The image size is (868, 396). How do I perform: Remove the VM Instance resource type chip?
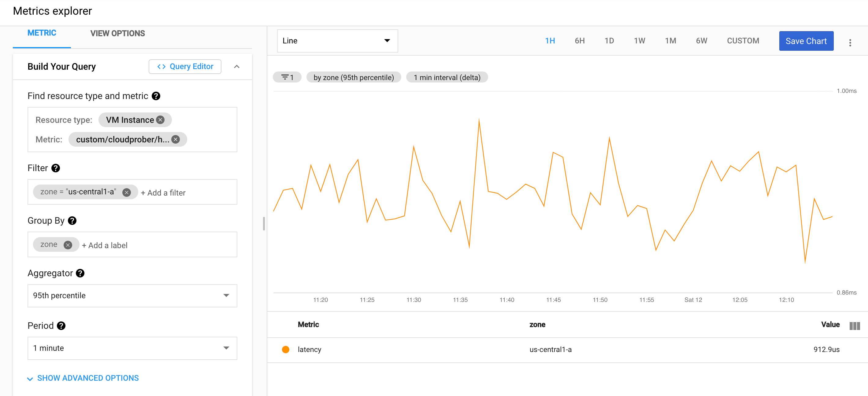[161, 120]
